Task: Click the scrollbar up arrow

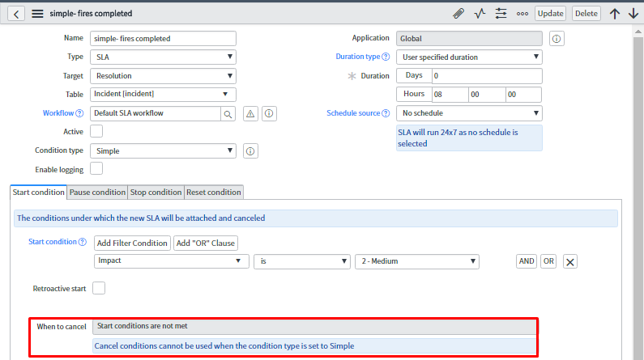Action: 638,32
